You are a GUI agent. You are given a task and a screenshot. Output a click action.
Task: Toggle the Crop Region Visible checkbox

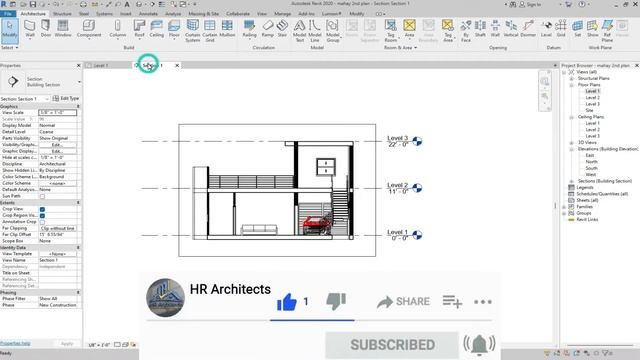pyautogui.click(x=42, y=216)
